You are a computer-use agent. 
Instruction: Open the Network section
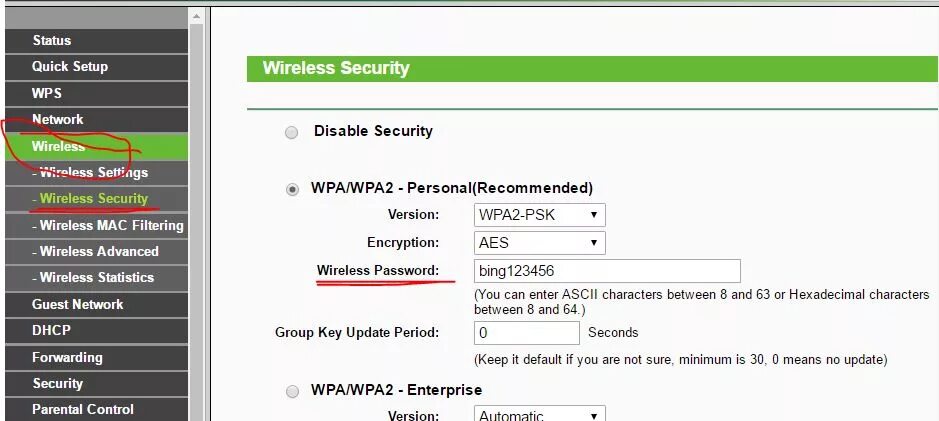[x=96, y=119]
